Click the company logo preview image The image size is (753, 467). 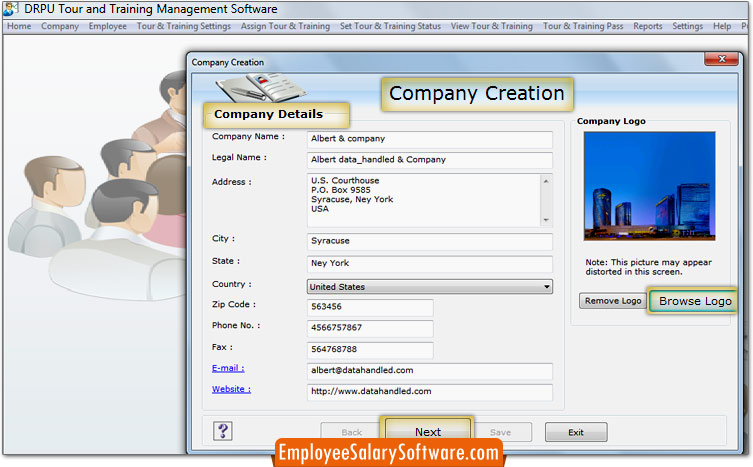(649, 186)
